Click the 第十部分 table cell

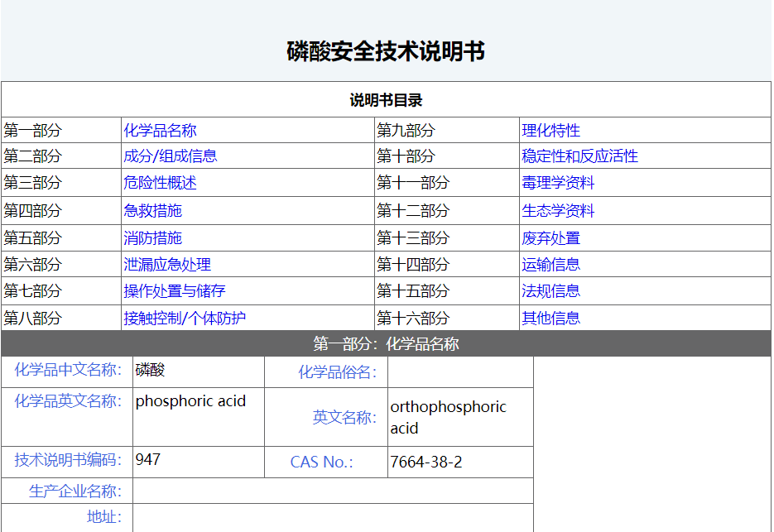447,156
